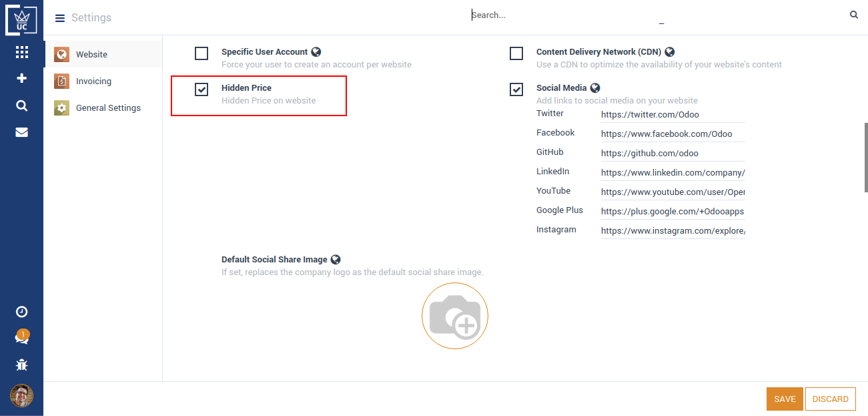The height and width of the screenshot is (416, 868).
Task: Toggle the hamburger menu next to Settings
Action: 60,18
